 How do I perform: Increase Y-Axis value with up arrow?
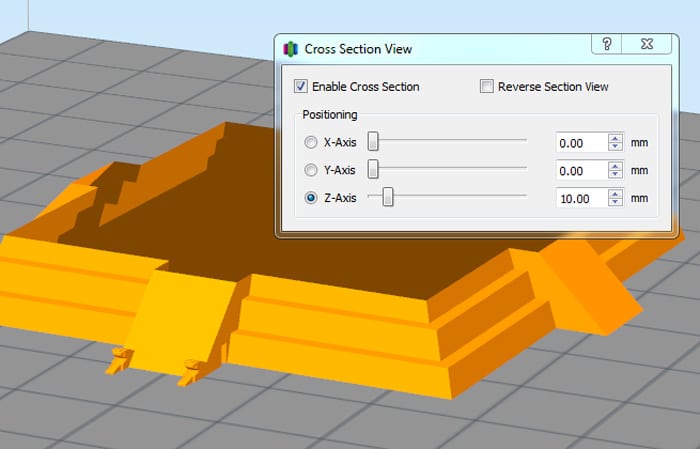[x=616, y=166]
